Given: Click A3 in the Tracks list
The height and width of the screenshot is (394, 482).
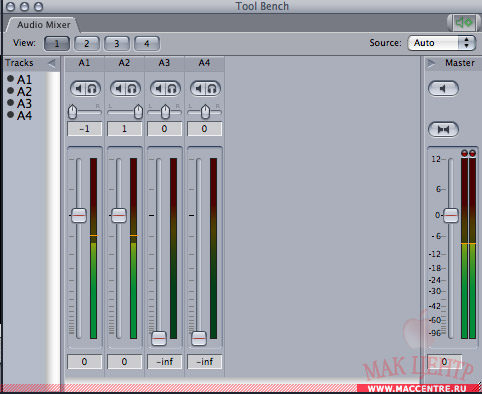Looking at the screenshot, I should click(24, 104).
